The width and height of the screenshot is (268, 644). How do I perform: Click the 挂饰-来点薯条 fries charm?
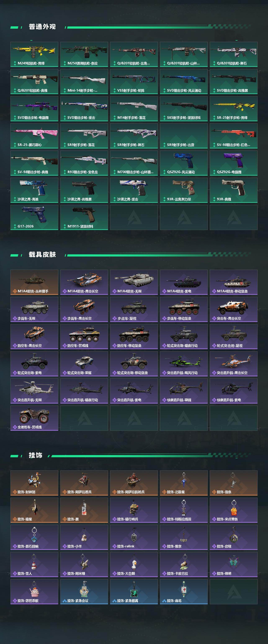tap(233, 510)
